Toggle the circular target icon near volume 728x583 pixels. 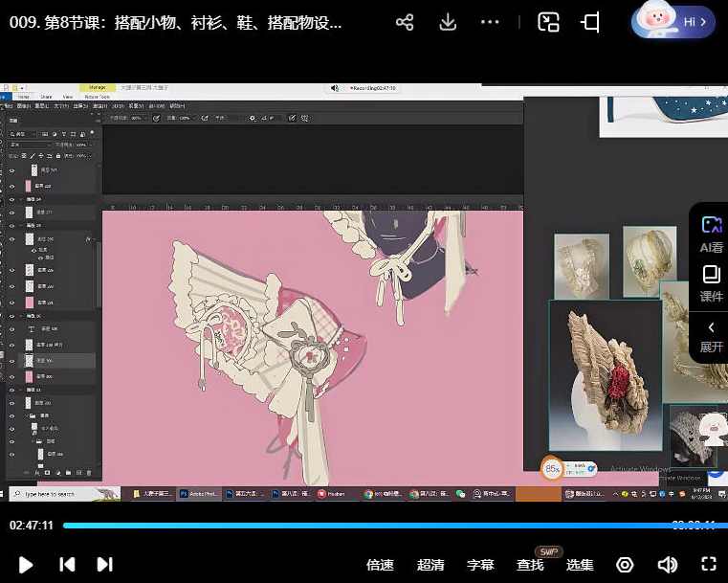coord(625,565)
